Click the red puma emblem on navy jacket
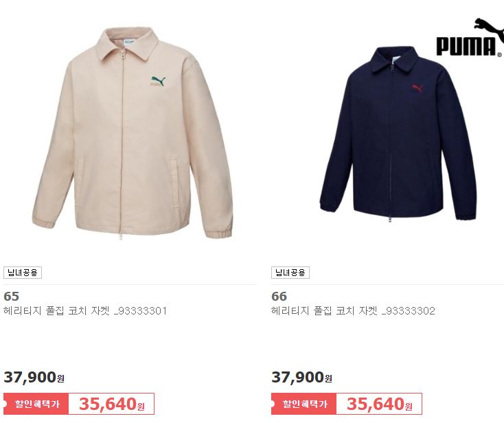Viewport: 504px width, 423px height. tap(418, 88)
